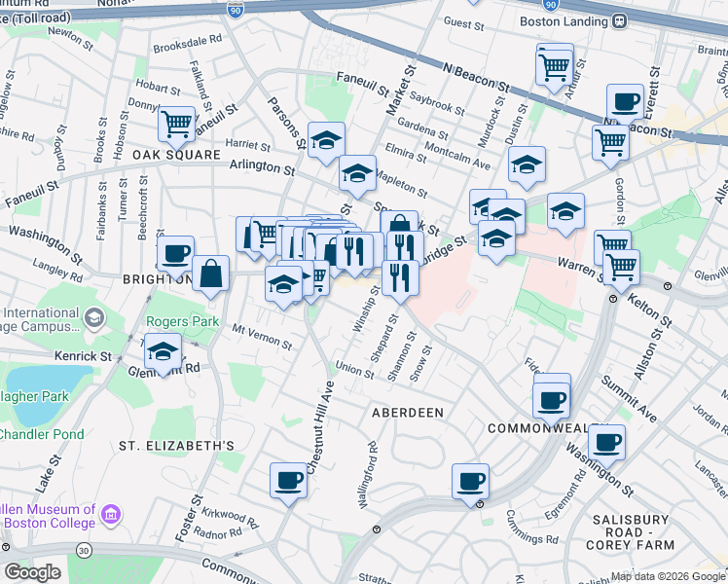Viewport: 728px width, 584px height.
Task: Click the ST. ELIZABETH'S neighborhood label
Action: click(x=176, y=446)
